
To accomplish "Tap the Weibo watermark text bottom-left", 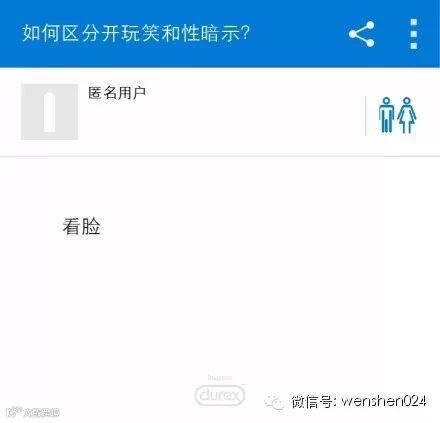I will pos(41,413).
